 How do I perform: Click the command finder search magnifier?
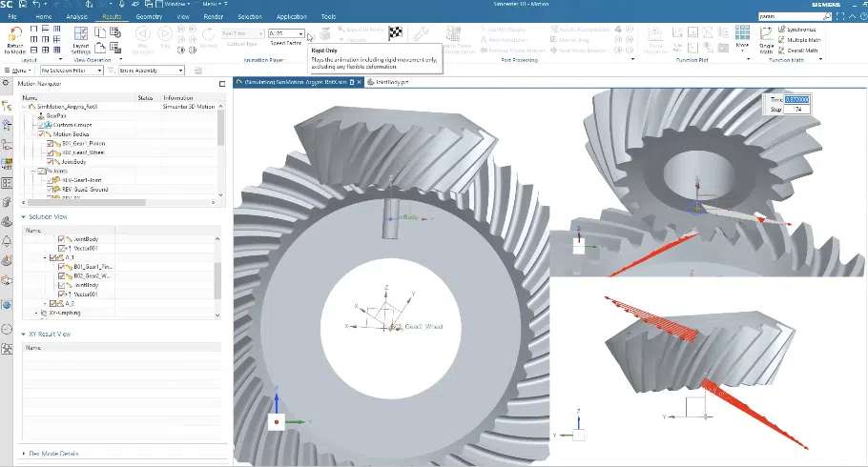click(x=827, y=16)
